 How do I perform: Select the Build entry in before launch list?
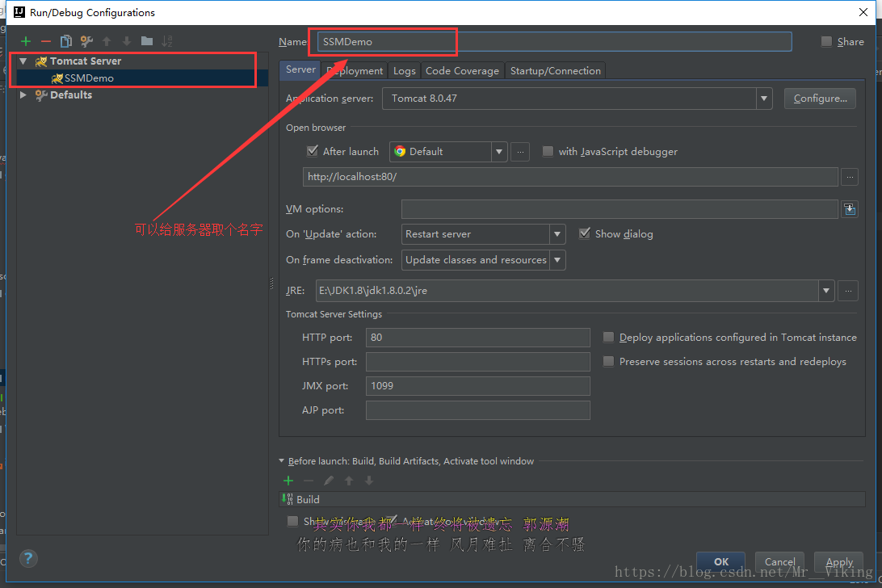572,500
